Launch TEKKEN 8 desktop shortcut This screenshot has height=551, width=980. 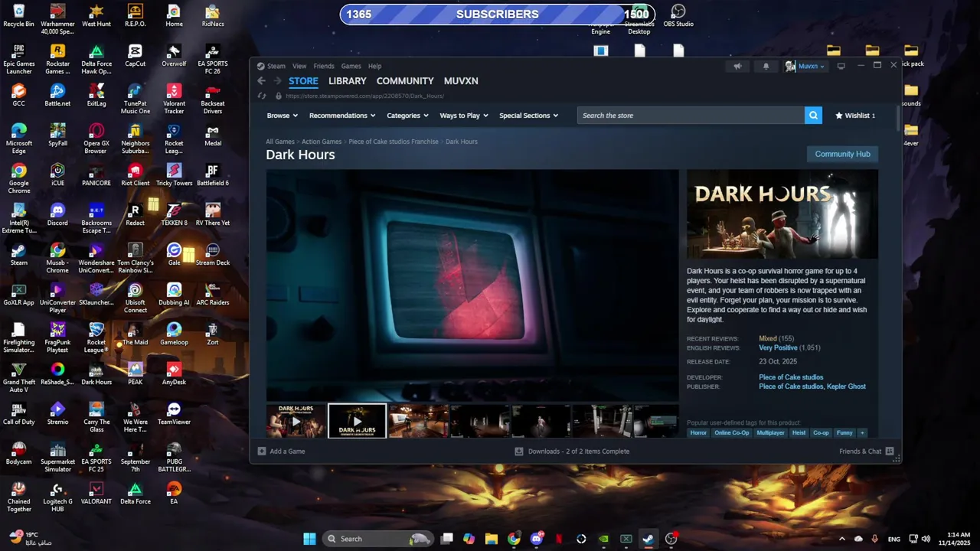coord(175,214)
